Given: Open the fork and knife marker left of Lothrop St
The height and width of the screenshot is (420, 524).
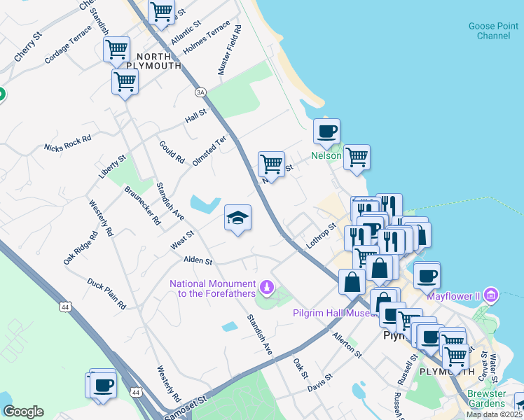Looking at the screenshot, I should point(357,238).
